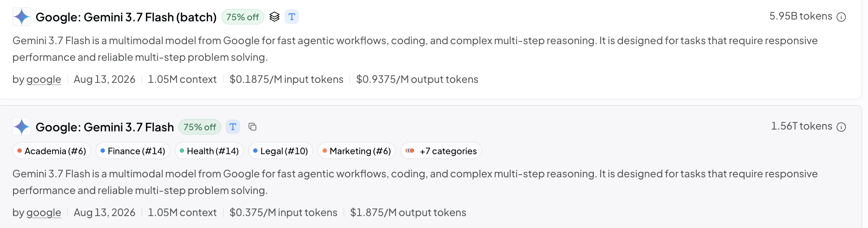This screenshot has height=228, width=868.
Task: Click the 75% off badge on Gemini 3.7 Flash
Action: click(200, 127)
